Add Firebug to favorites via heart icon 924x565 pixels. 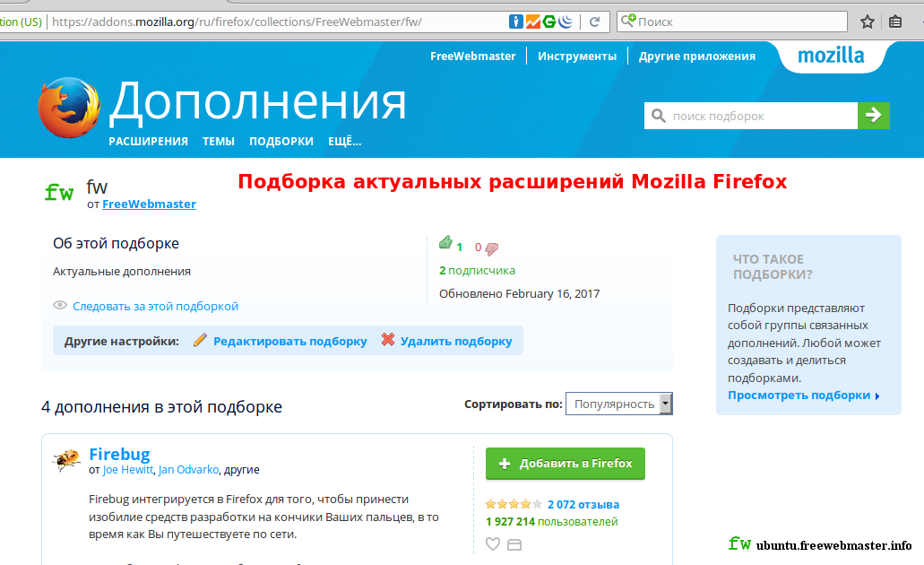tap(493, 543)
